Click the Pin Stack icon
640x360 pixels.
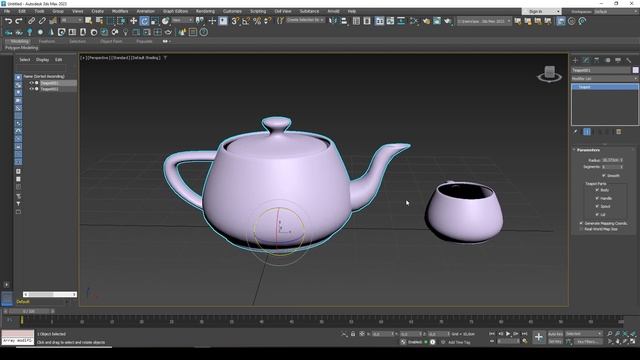[576, 132]
